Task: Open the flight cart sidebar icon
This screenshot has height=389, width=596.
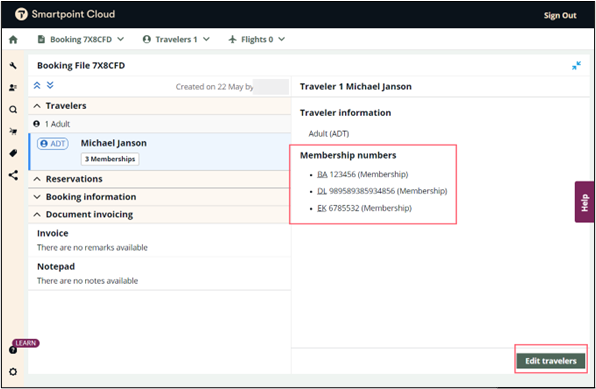Action: (x=13, y=132)
